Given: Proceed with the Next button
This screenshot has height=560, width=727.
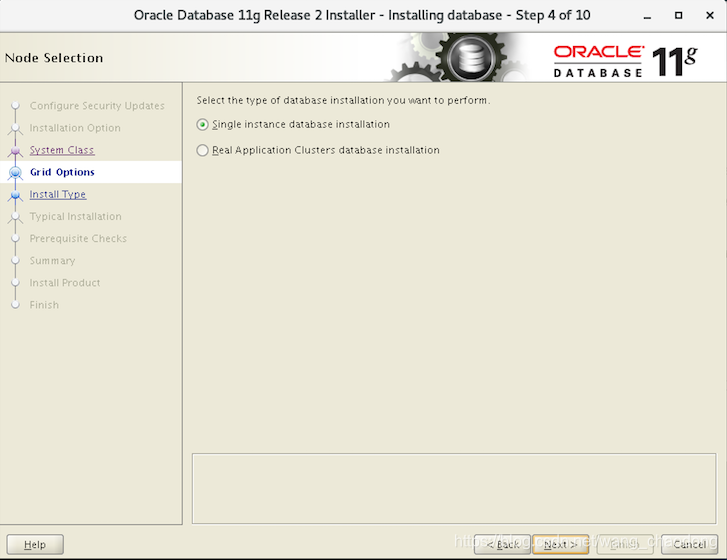Looking at the screenshot, I should [561, 544].
